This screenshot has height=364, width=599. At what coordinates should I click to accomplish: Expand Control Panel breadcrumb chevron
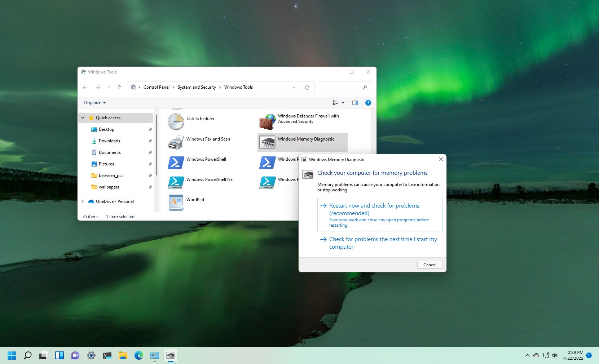click(173, 87)
